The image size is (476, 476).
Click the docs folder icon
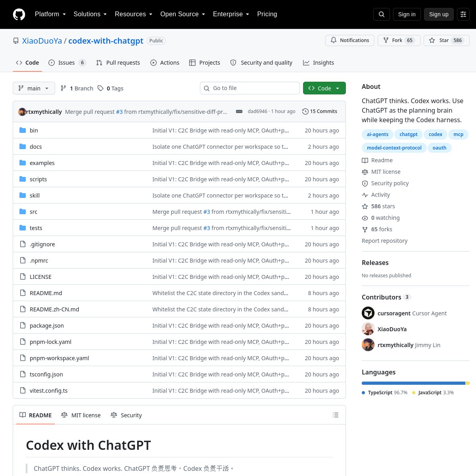[x=23, y=146]
